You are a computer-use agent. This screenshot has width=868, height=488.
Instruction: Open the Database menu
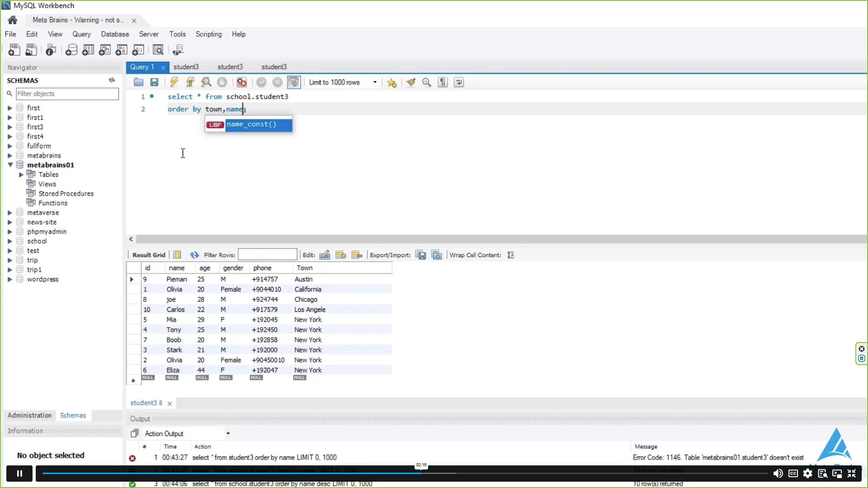coord(115,34)
